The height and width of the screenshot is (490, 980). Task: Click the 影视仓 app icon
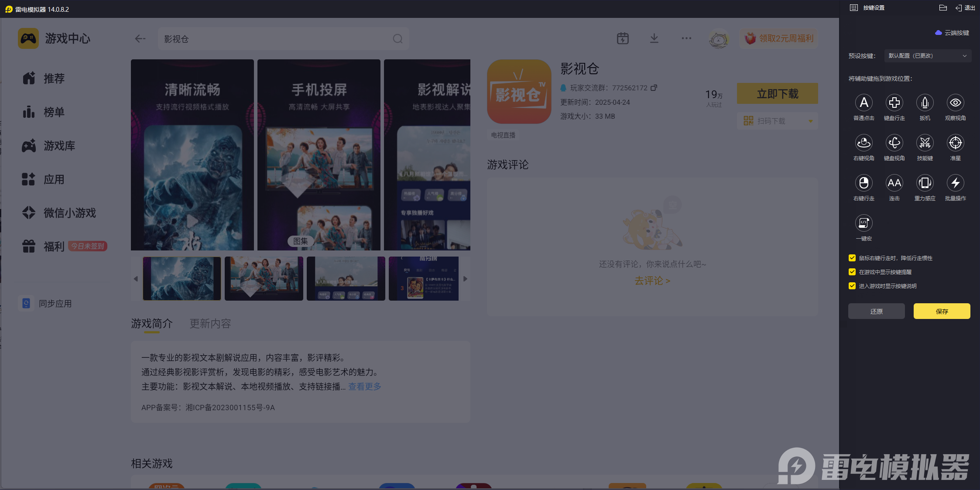[x=519, y=92]
